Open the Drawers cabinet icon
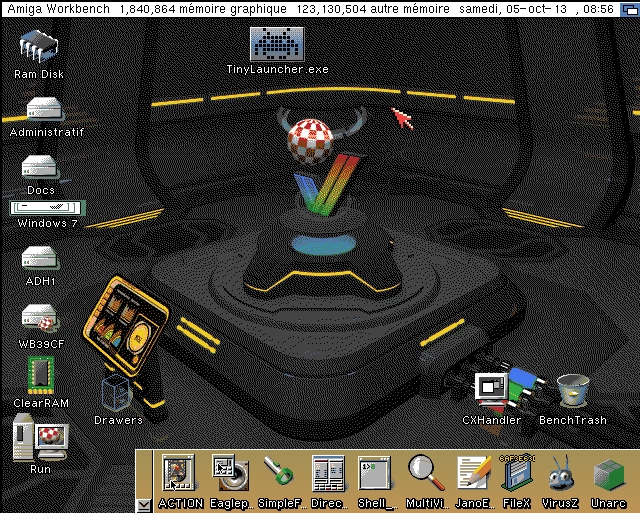 pos(116,393)
